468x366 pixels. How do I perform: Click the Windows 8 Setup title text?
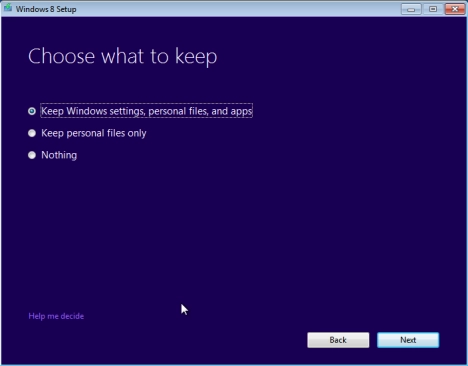click(46, 9)
